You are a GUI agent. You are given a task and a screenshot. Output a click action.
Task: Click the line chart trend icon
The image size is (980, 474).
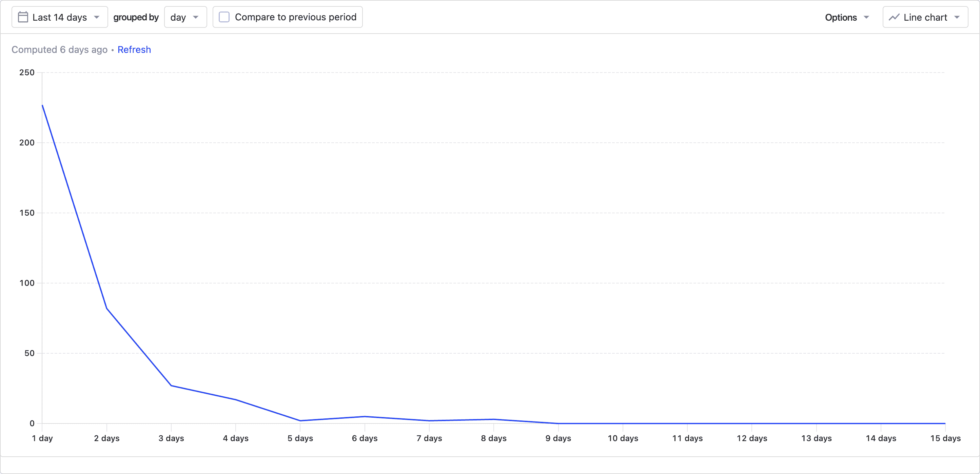[894, 17]
